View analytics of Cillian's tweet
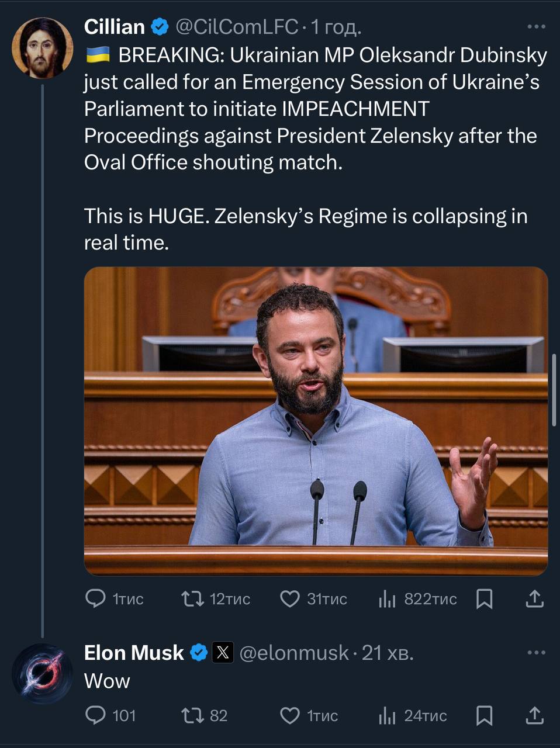560x748 pixels. click(388, 598)
